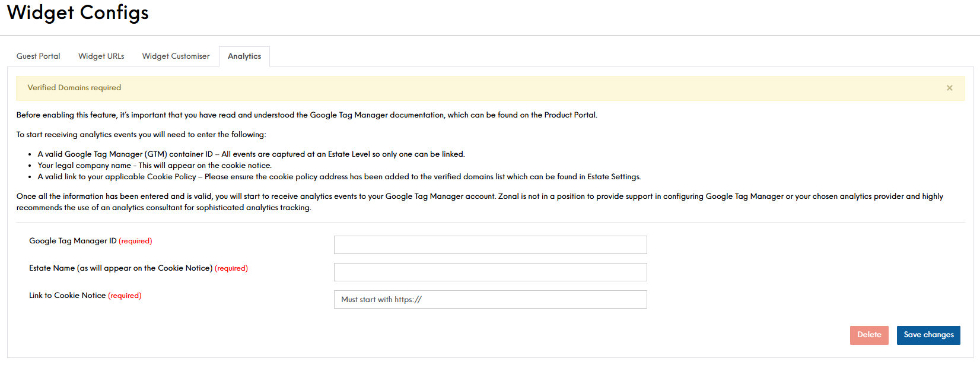Click the Verified Domains required message text

[74, 88]
